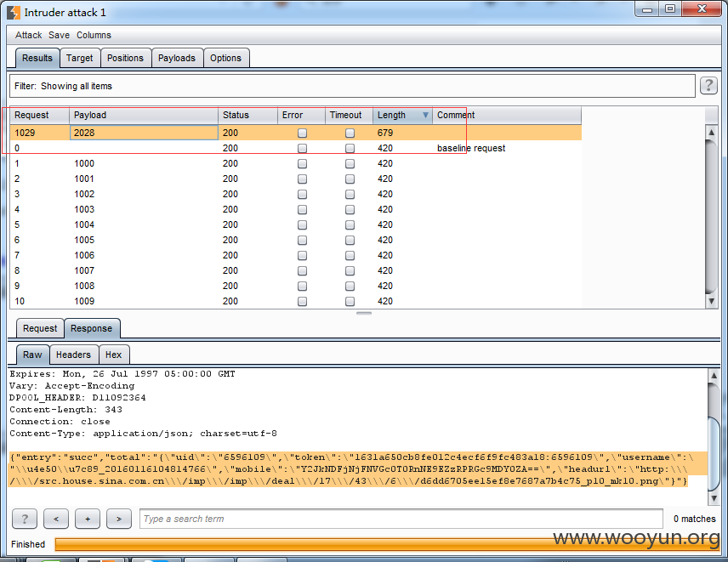Click results table scroll up arrow

(711, 133)
